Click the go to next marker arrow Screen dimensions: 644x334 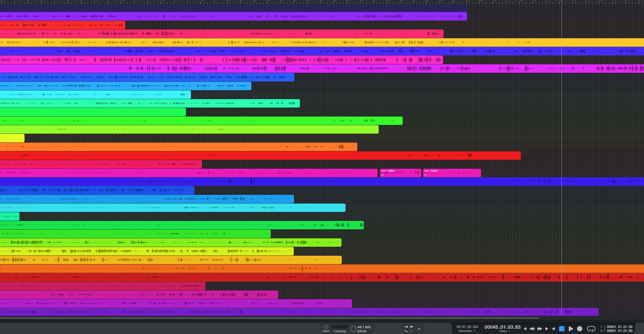click(x=547, y=329)
